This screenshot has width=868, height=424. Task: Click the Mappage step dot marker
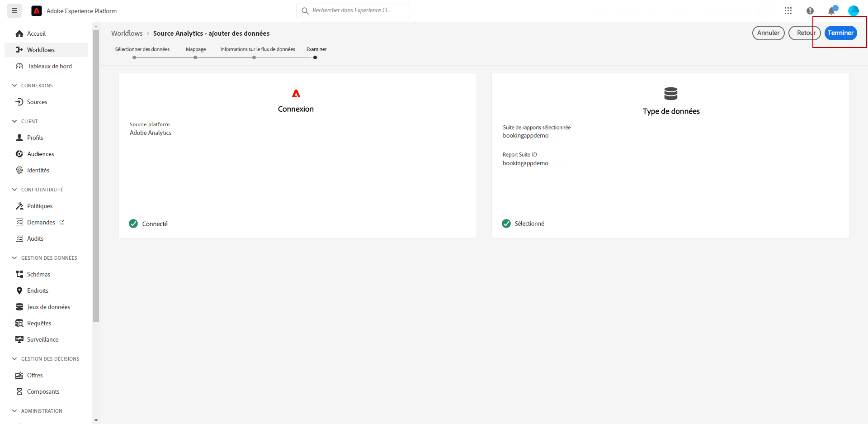click(195, 57)
